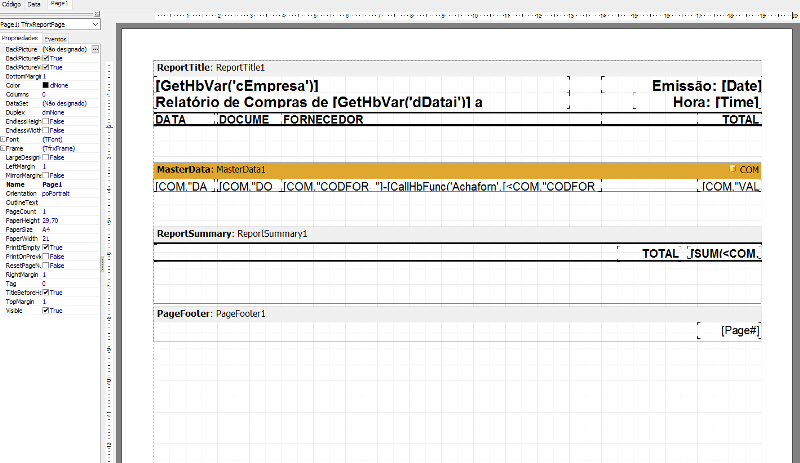Switch to the Data tab
This screenshot has width=800, height=463.
[35, 4]
